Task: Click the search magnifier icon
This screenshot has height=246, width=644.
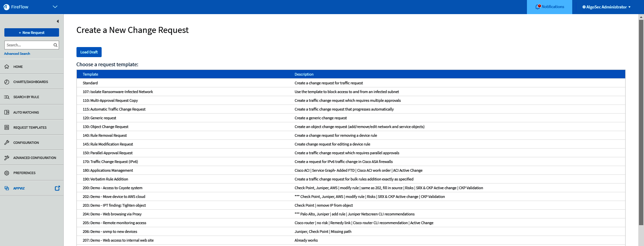Action: (55, 45)
